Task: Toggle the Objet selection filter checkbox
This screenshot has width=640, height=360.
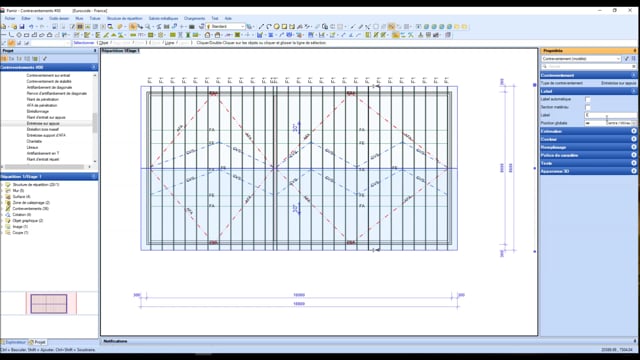Action: [100, 43]
